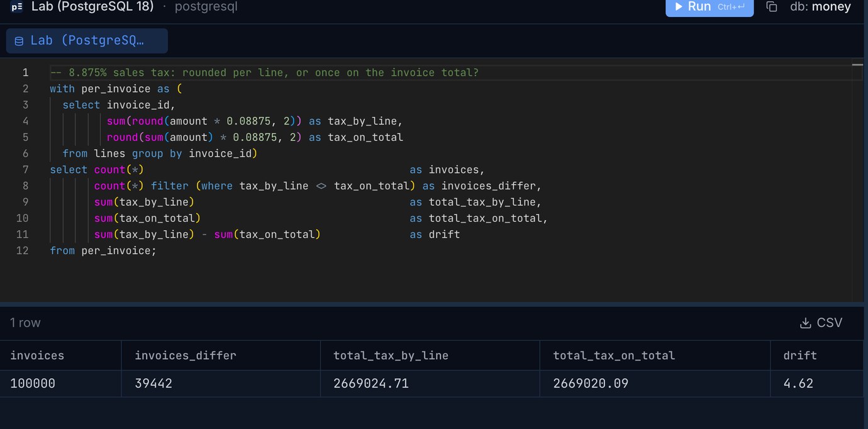868x429 pixels.
Task: Click 'as total_tax_on_total' alias on line 10
Action: coord(479,218)
